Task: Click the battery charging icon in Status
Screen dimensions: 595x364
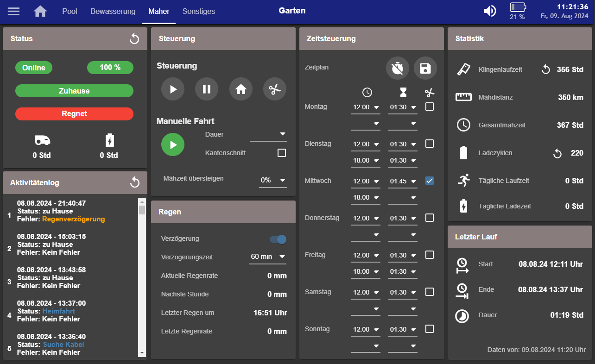Action: [x=109, y=141]
